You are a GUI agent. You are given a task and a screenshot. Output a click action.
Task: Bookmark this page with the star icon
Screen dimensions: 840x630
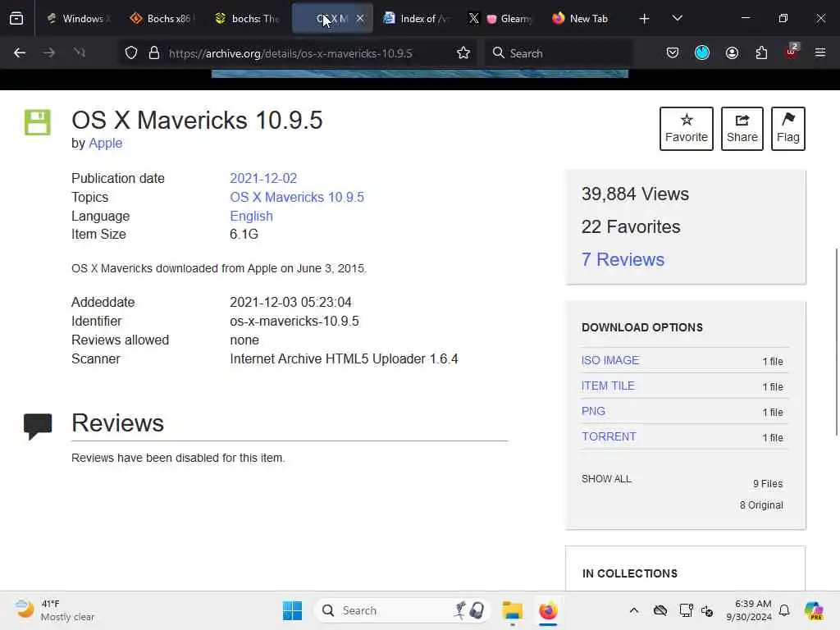coord(463,52)
